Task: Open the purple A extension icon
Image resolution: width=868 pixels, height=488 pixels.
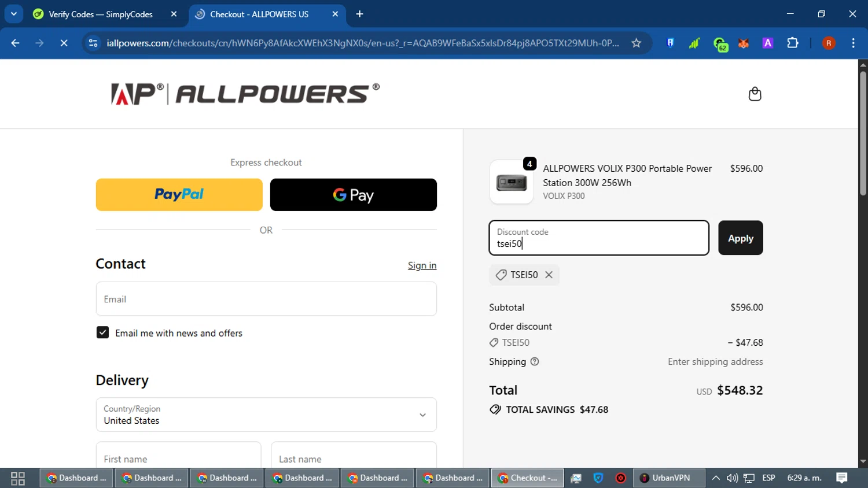Action: 768,43
